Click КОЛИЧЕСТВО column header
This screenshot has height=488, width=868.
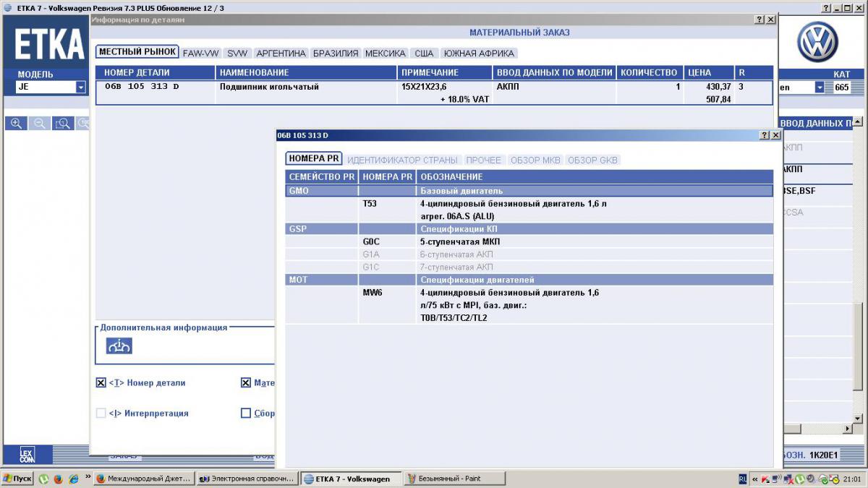(650, 72)
